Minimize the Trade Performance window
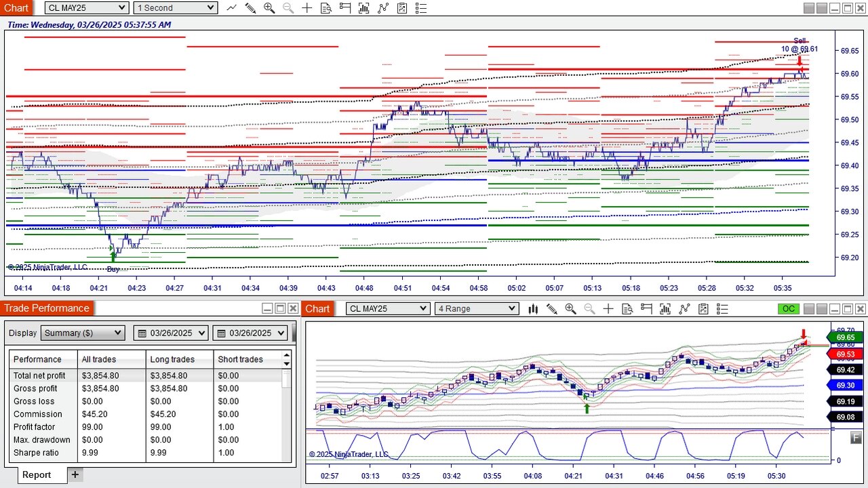This screenshot has width=868, height=488. 267,308
